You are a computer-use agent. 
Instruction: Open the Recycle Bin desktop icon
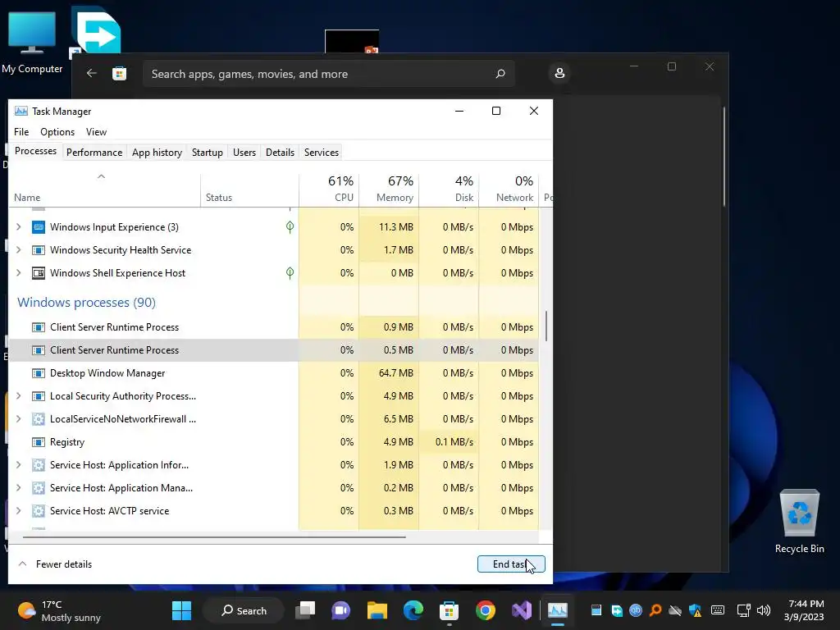(799, 521)
